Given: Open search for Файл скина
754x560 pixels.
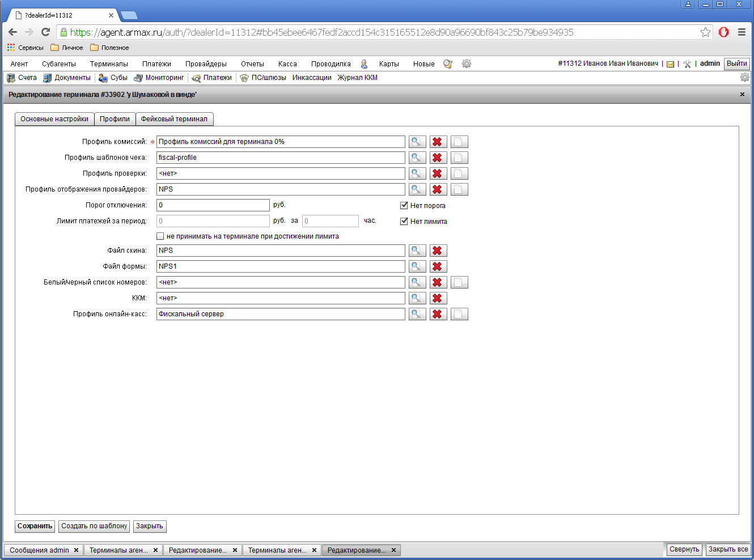Looking at the screenshot, I should pyautogui.click(x=417, y=251).
